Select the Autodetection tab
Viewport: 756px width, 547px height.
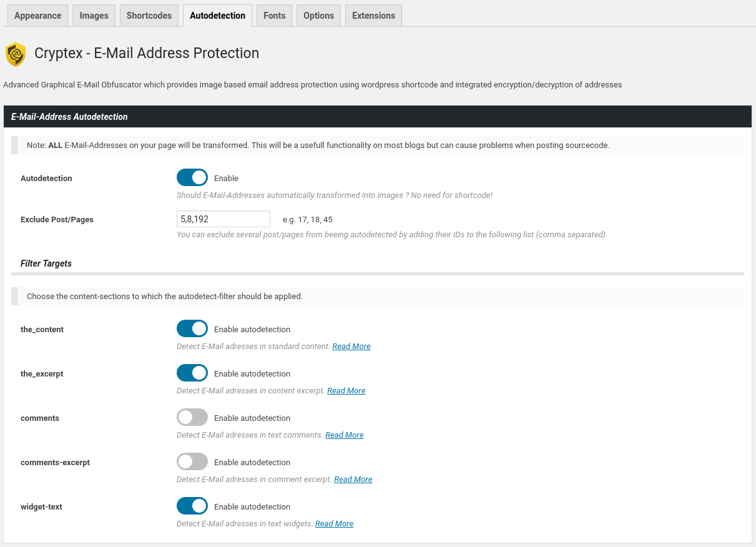pos(217,16)
